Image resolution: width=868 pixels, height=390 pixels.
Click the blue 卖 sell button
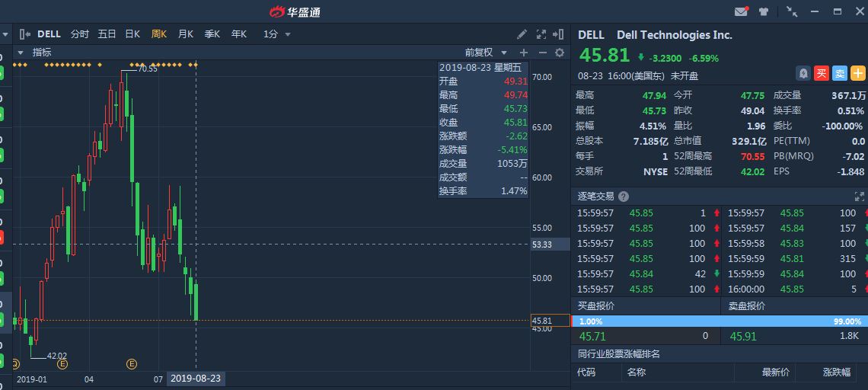[x=840, y=73]
